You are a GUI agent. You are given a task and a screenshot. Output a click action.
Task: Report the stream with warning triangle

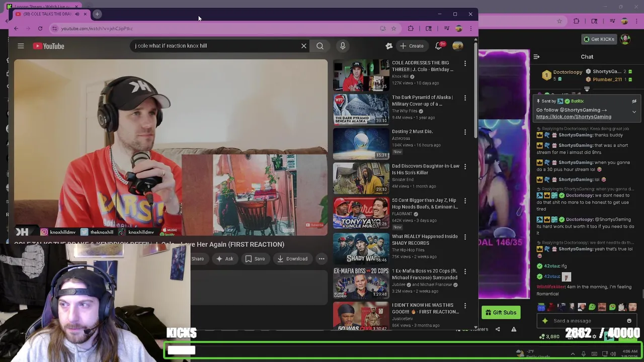coord(514,329)
